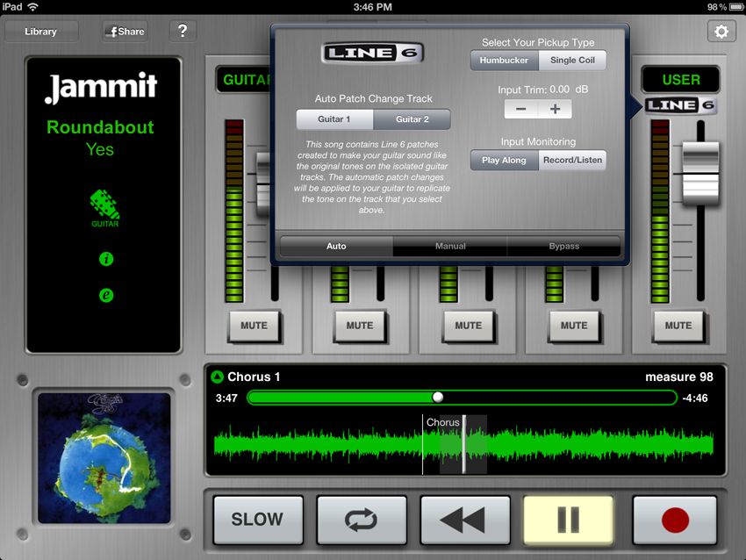This screenshot has width=746, height=560.
Task: Toggle the loop button
Action: pyautogui.click(x=362, y=520)
